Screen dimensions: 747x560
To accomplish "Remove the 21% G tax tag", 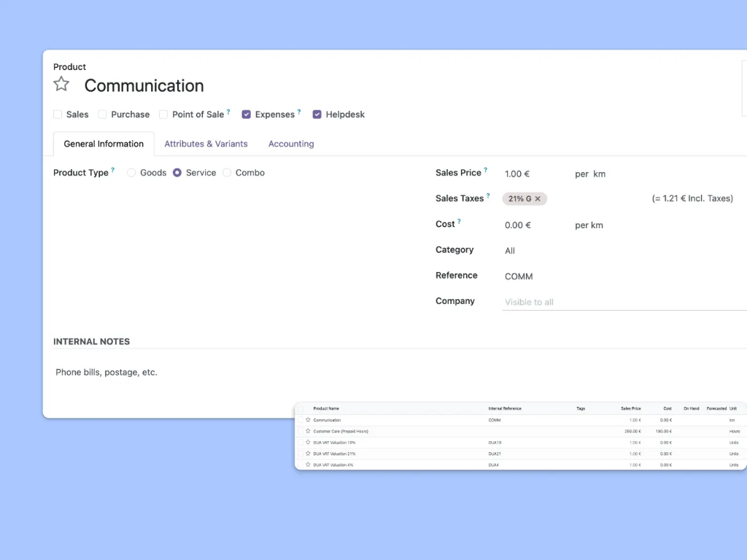I will [x=538, y=198].
